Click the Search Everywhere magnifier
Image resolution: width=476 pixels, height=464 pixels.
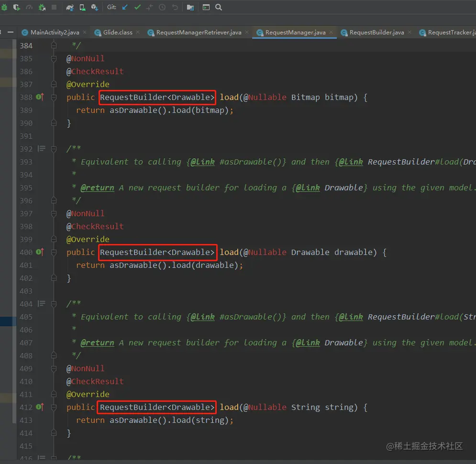click(x=219, y=7)
